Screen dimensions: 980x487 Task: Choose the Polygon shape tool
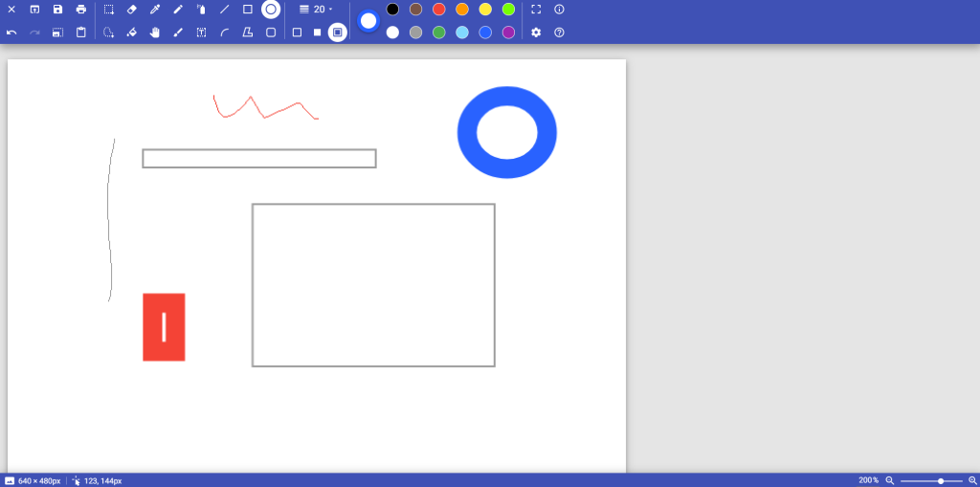click(248, 33)
